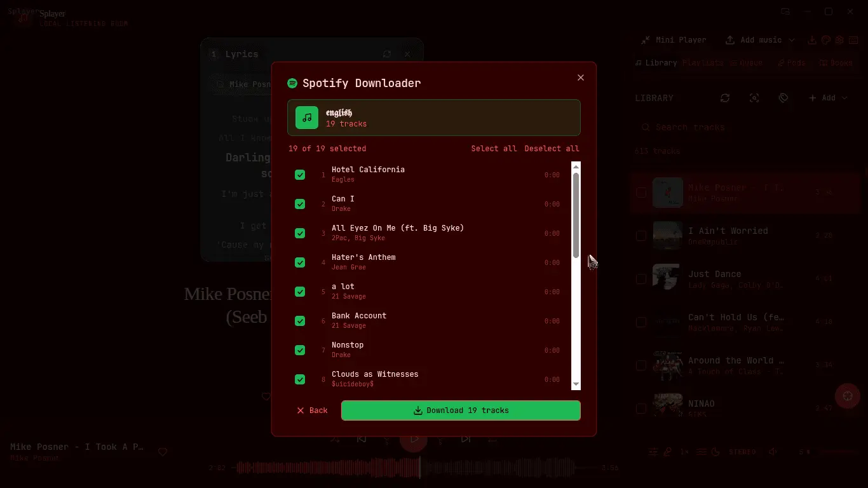Click the sleep timer moon icon

coord(715,452)
